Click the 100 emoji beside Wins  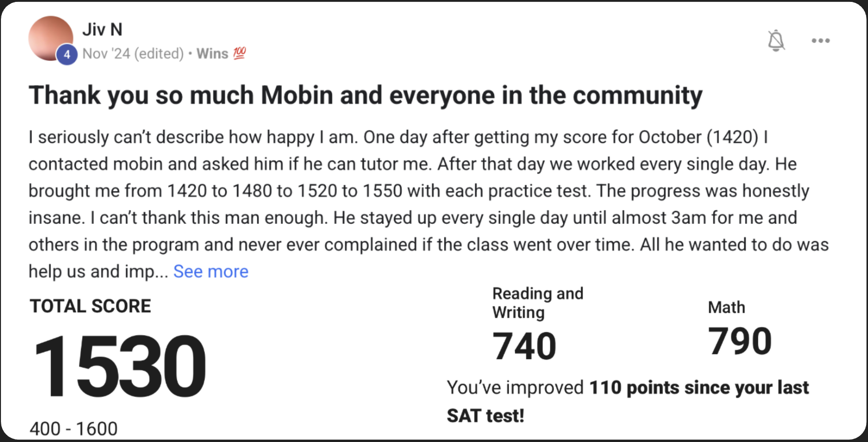click(239, 53)
